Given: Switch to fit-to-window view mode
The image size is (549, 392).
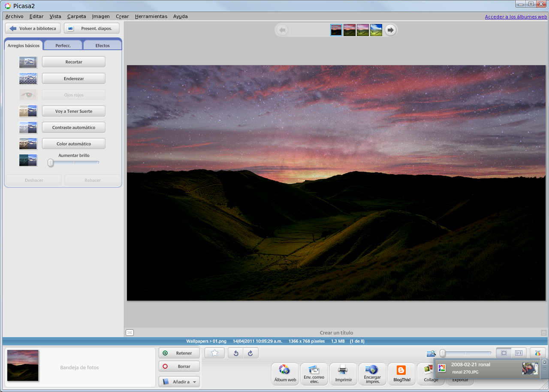Looking at the screenshot, I should [503, 353].
